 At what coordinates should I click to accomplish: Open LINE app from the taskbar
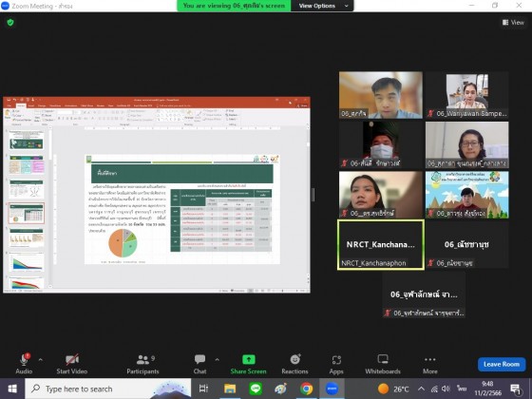click(256, 389)
